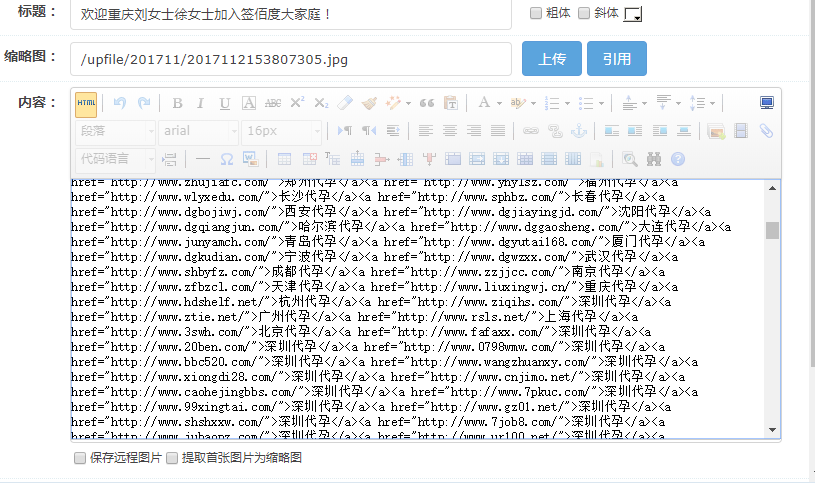Remove link with broken-chain icon
This screenshot has height=492, width=815.
(555, 131)
